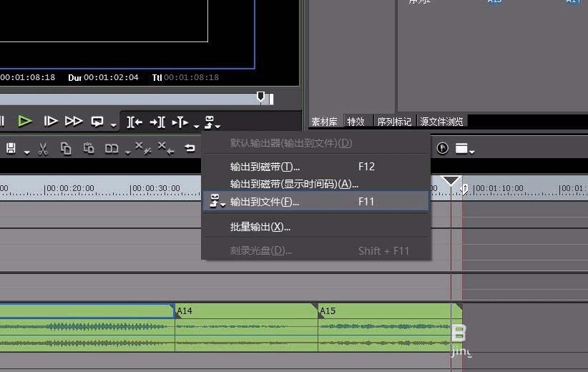Select the A15 audio clip

pyautogui.click(x=390, y=328)
